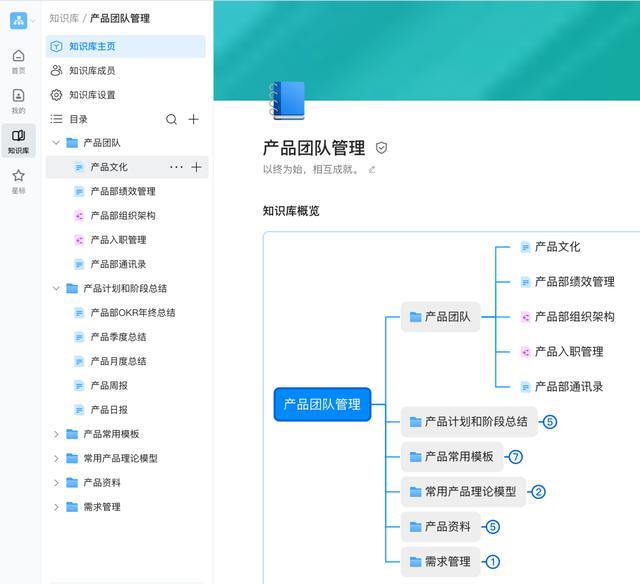
Task: Click the search icon beside 目录
Action: point(171,119)
